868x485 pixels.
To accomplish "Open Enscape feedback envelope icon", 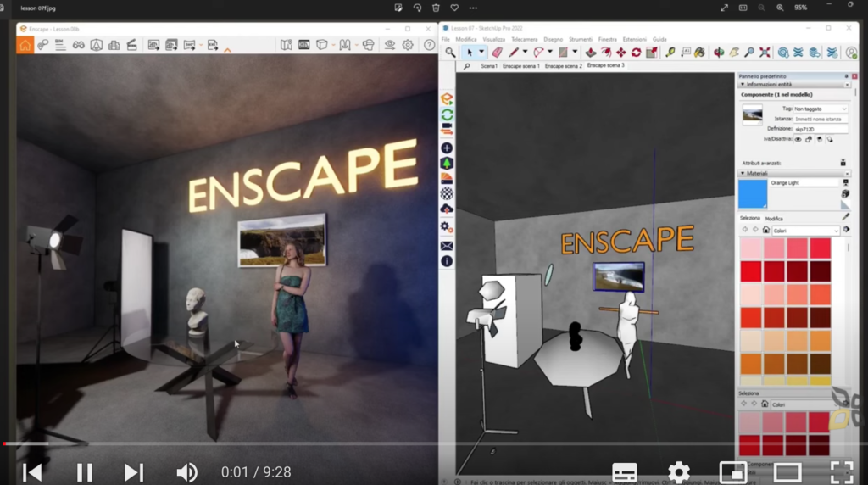I will click(x=447, y=246).
